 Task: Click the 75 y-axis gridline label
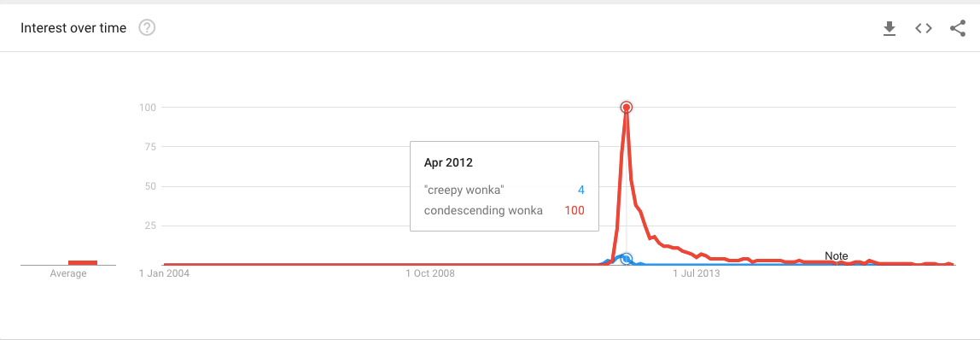149,147
